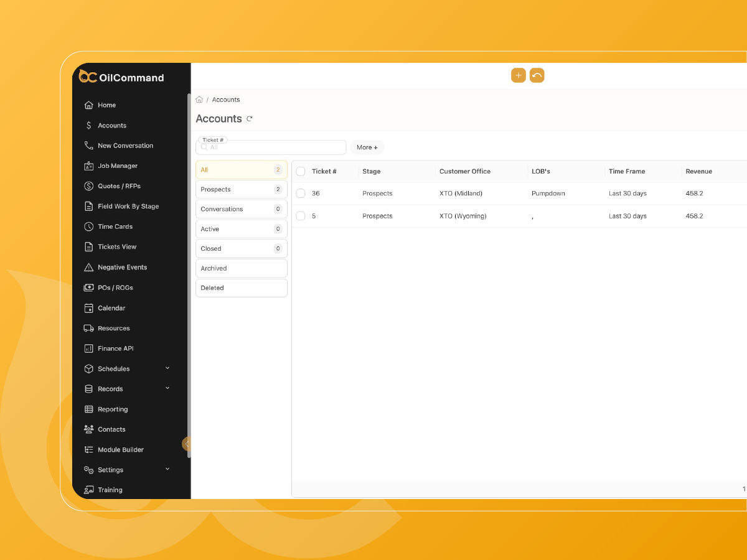
Task: Click the POs / ROGs icon
Action: [x=88, y=287]
